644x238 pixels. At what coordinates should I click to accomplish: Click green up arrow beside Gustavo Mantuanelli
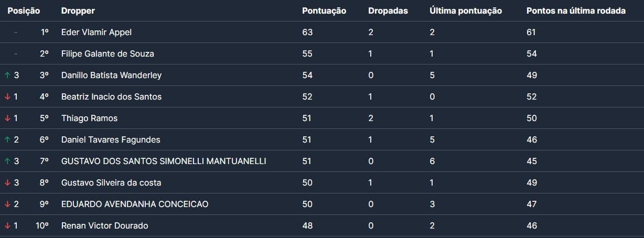point(7,161)
